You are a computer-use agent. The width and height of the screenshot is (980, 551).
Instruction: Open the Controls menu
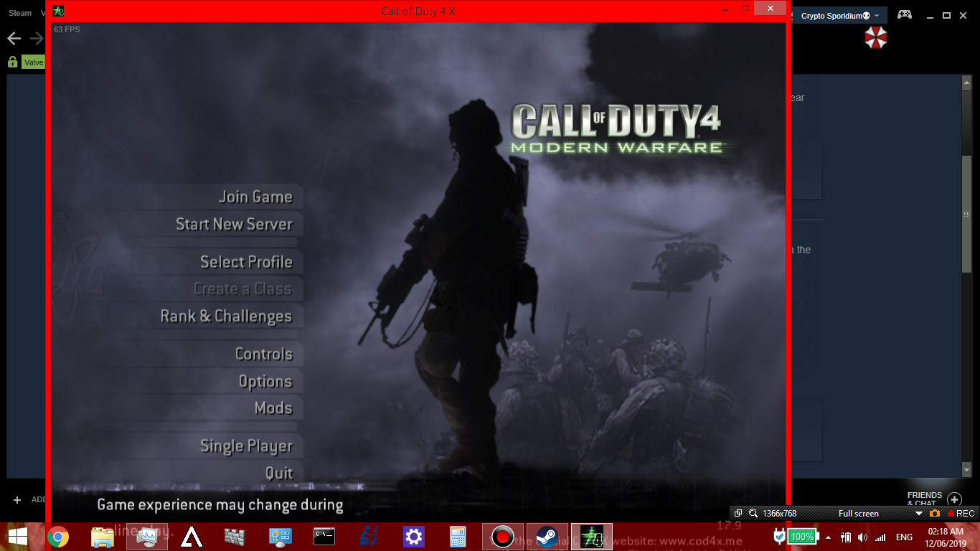click(264, 354)
